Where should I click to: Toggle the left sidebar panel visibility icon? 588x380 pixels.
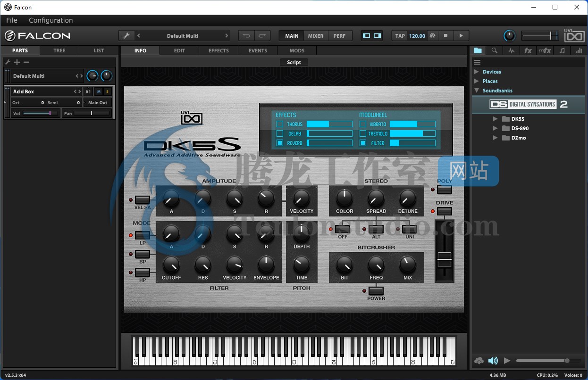pos(367,36)
